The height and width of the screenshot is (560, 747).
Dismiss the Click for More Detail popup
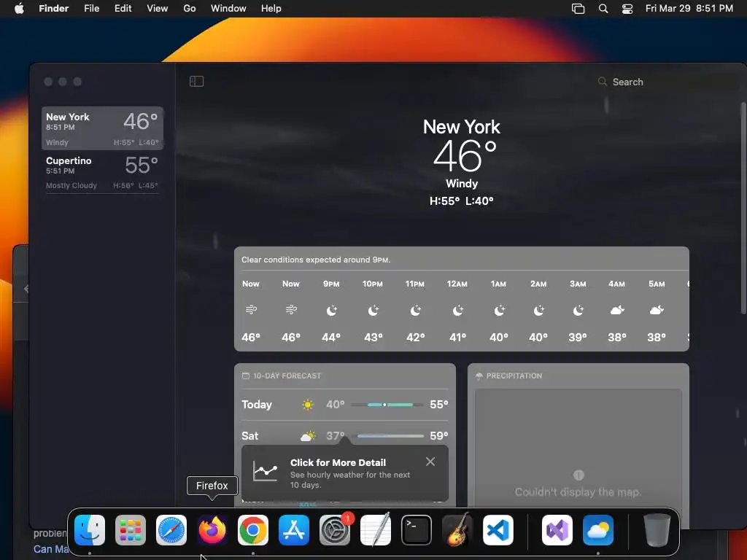tap(430, 462)
